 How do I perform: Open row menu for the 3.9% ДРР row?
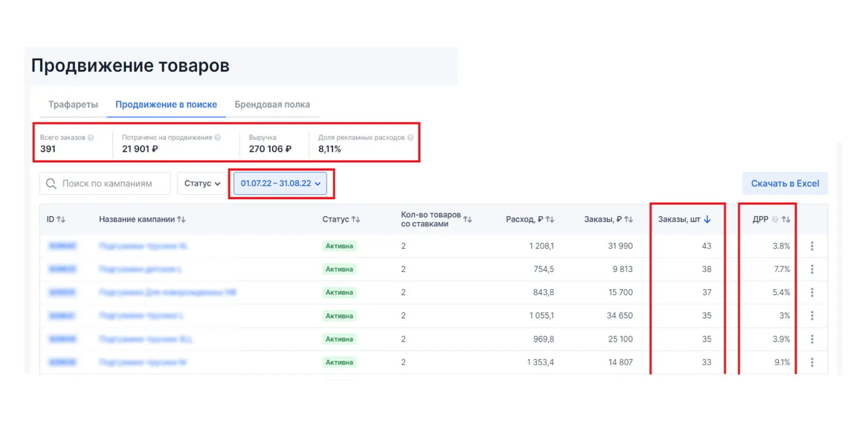tap(812, 339)
